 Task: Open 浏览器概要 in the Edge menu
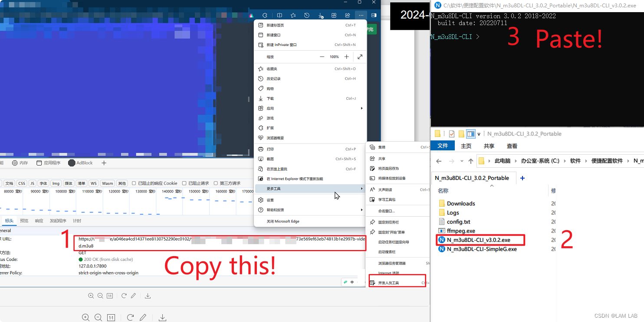(x=310, y=138)
